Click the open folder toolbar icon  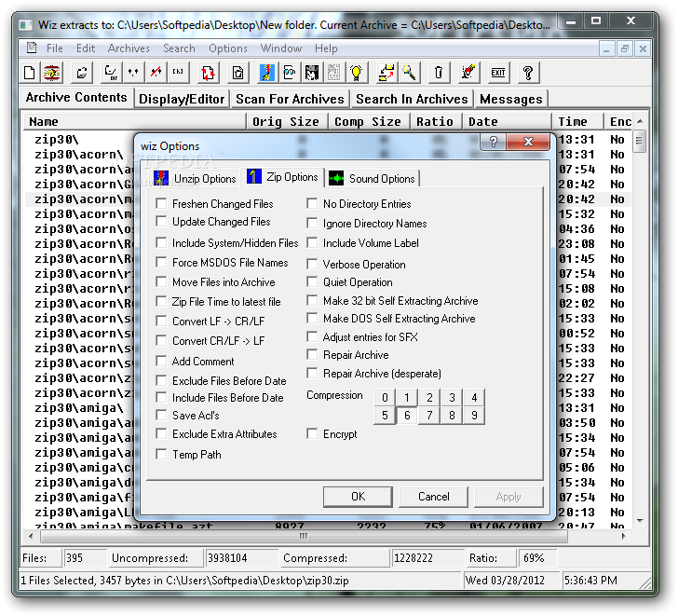(82, 73)
